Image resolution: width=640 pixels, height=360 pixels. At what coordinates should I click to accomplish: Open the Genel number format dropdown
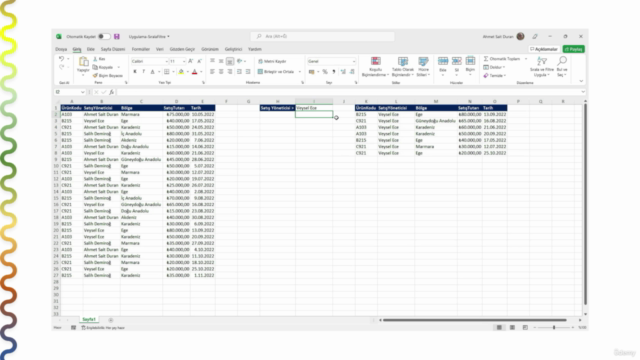click(353, 61)
